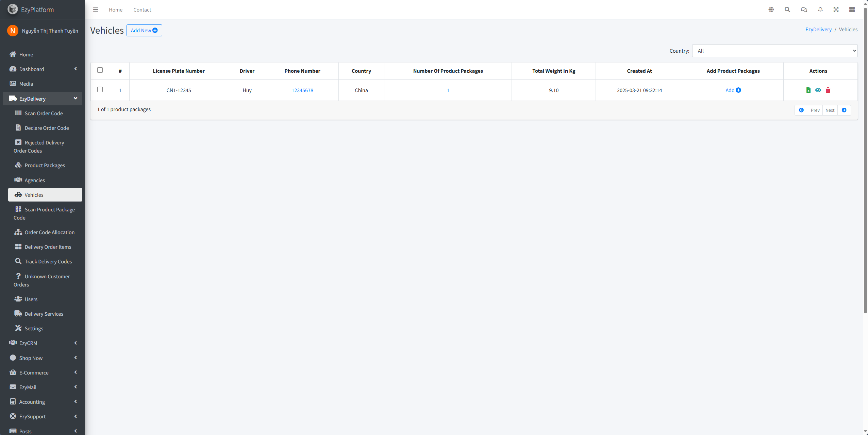Click username Nguyễn Thị Thanh Tuyền
The height and width of the screenshot is (435, 868).
[x=50, y=31]
